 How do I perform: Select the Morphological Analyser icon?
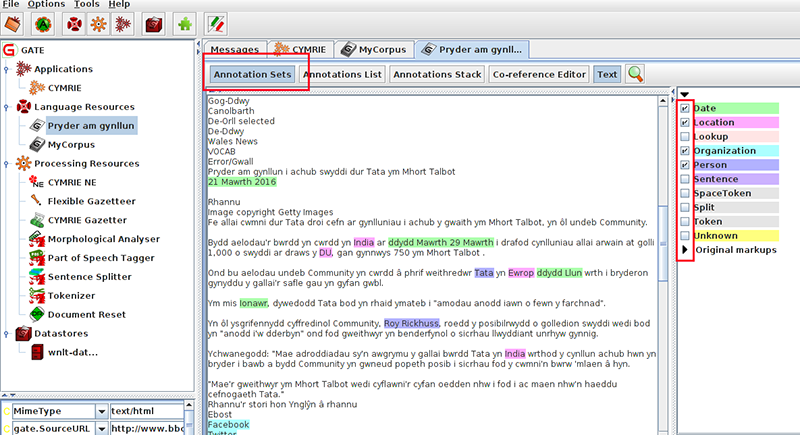coord(36,239)
